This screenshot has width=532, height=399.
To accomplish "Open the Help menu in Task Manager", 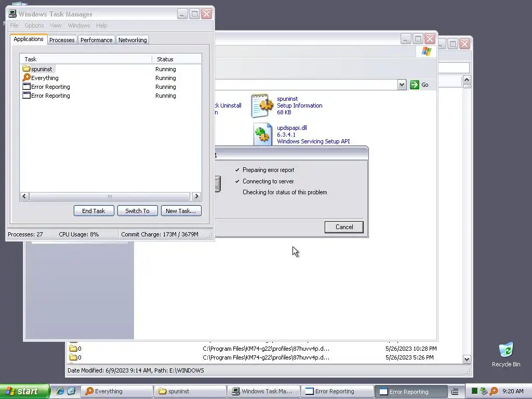I will tap(101, 25).
